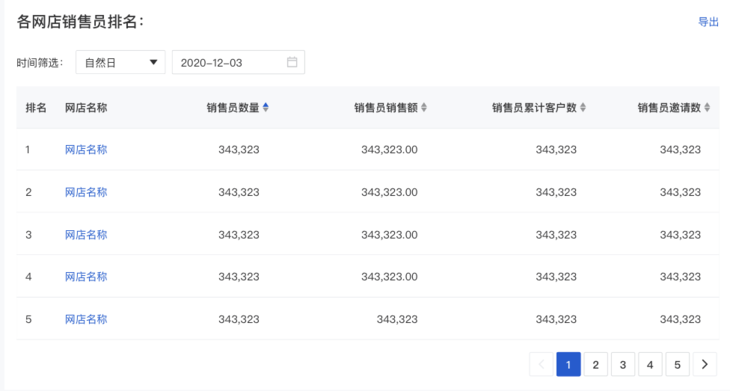This screenshot has height=391, width=730.
Task: Open the 自然日 time filter dropdown
Action: 121,62
